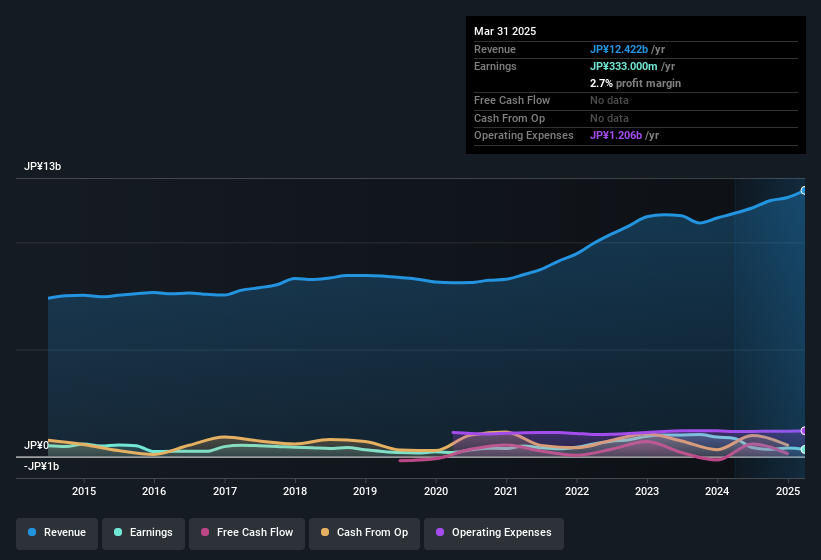Click the JP¥13b y-axis label
Screen dimensions: 821x560
42,166
